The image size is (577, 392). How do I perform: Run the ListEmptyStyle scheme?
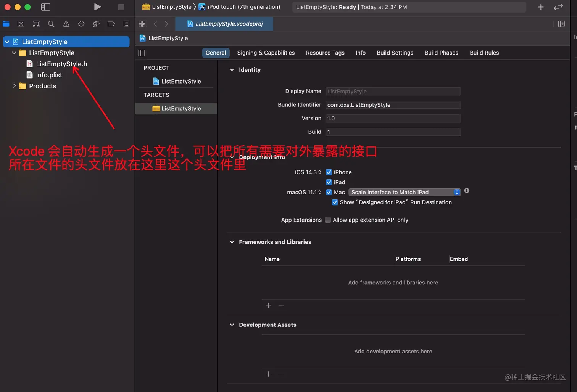point(97,7)
